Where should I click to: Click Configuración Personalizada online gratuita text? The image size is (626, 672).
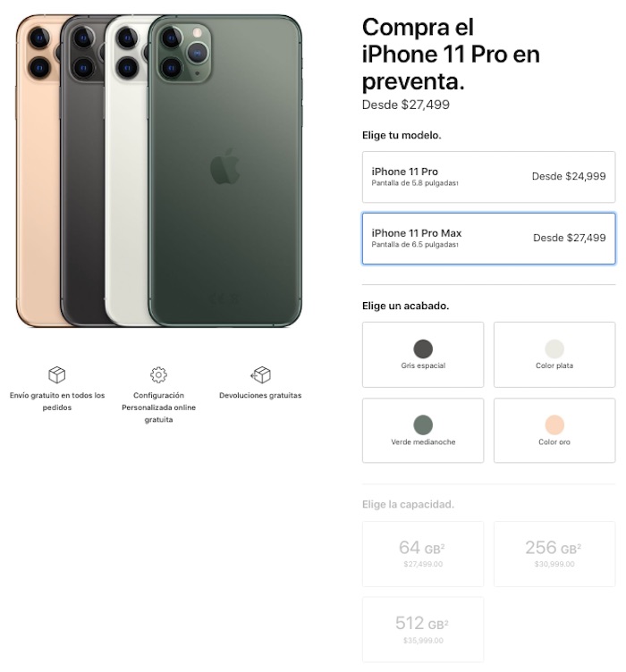tap(158, 407)
